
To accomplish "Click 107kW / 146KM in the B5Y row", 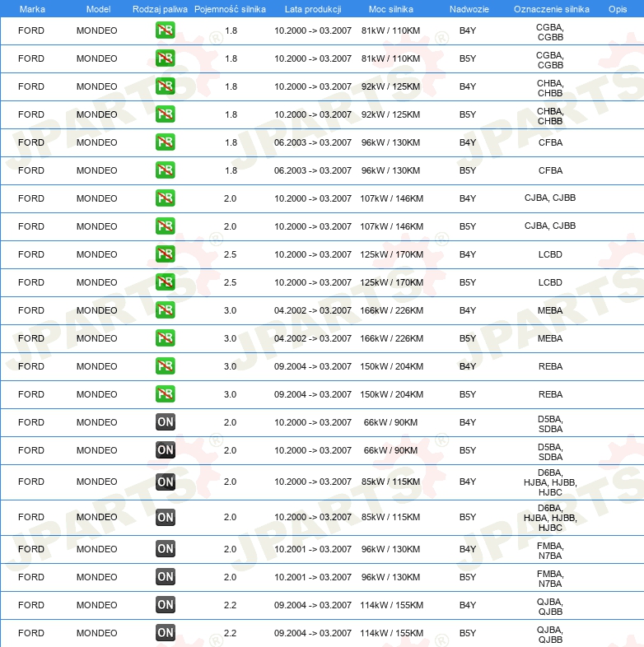I will coord(391,226).
